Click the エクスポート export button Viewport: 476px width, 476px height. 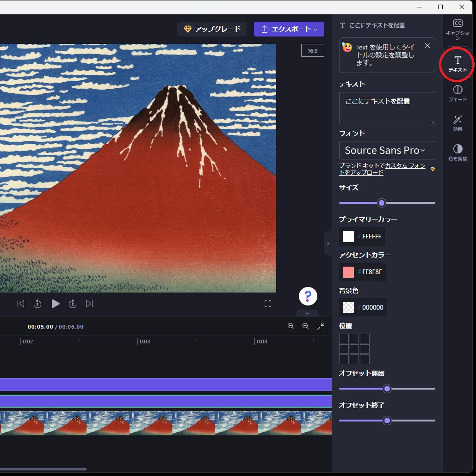[289, 29]
